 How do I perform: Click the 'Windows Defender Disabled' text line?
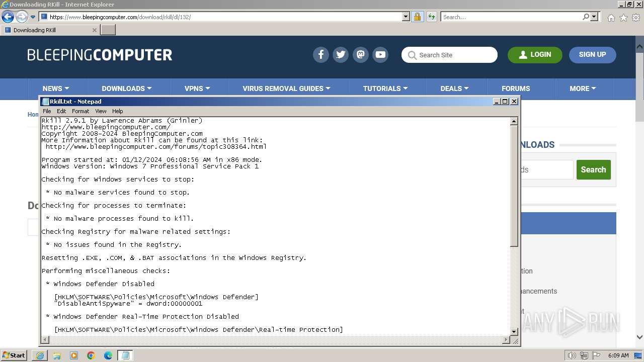pyautogui.click(x=104, y=284)
